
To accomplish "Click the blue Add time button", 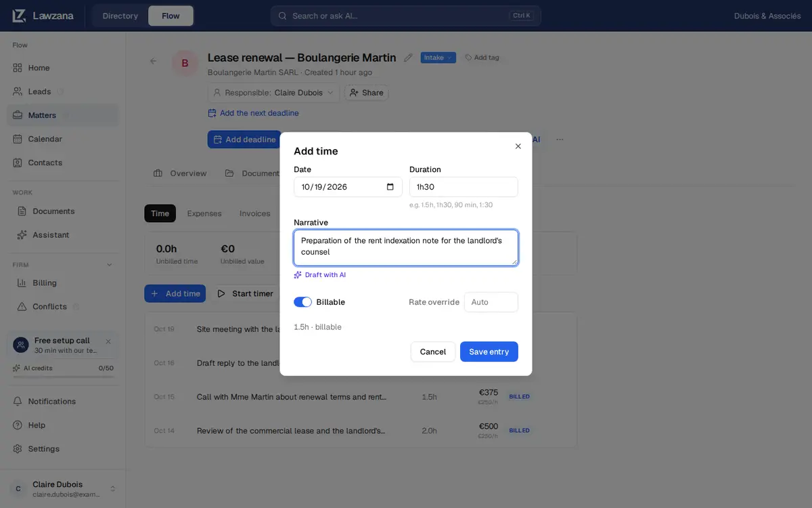I will pyautogui.click(x=175, y=293).
